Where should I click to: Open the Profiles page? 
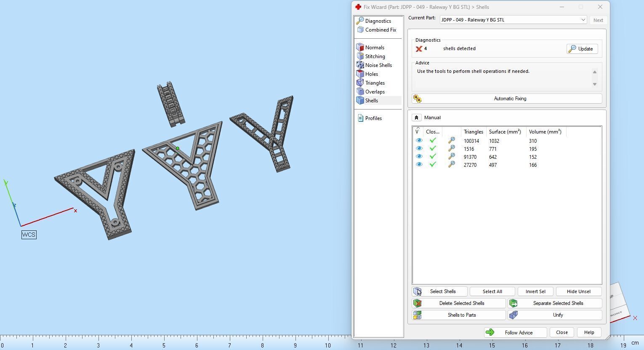pos(373,118)
